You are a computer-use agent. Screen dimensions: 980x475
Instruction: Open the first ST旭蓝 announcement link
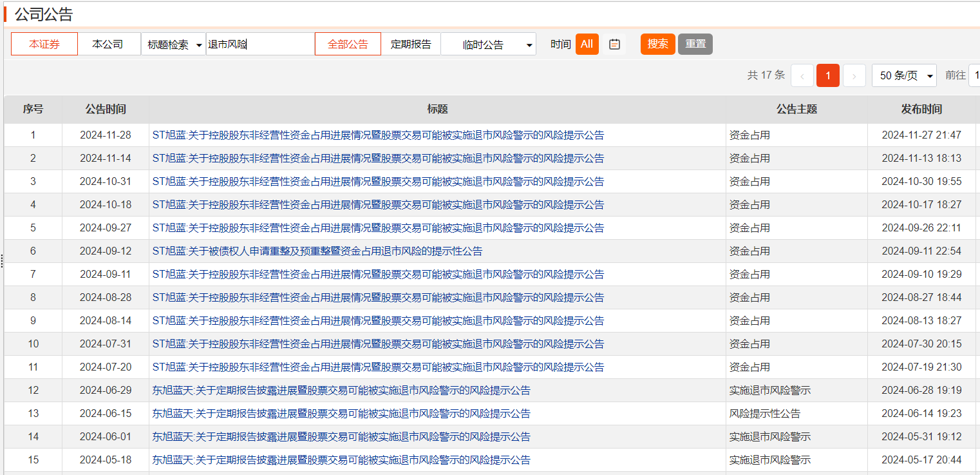(x=379, y=135)
